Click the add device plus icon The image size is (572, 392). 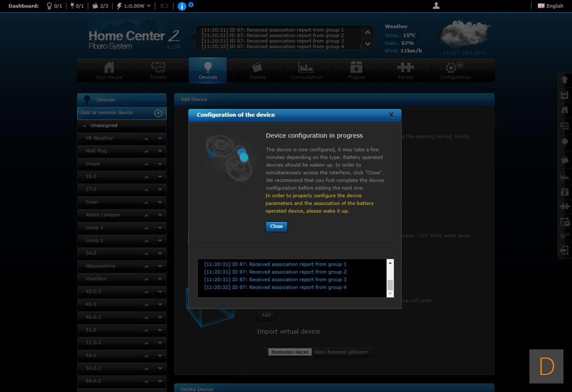158,113
